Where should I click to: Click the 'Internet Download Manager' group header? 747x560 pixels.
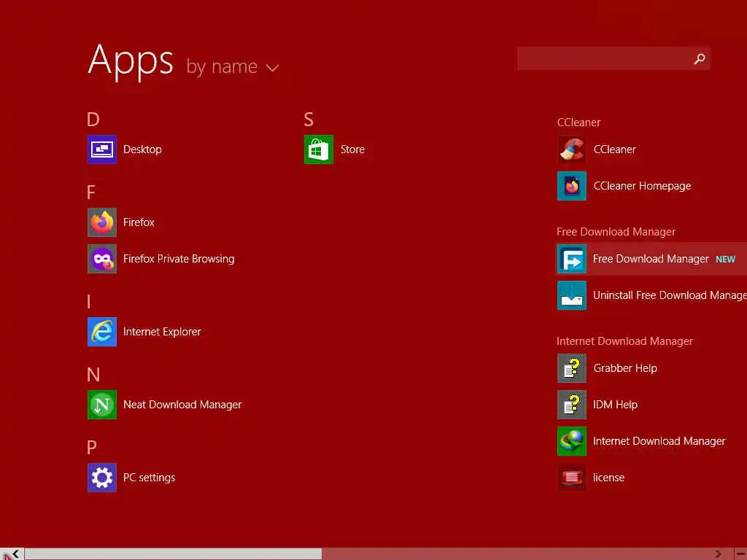pyautogui.click(x=624, y=341)
